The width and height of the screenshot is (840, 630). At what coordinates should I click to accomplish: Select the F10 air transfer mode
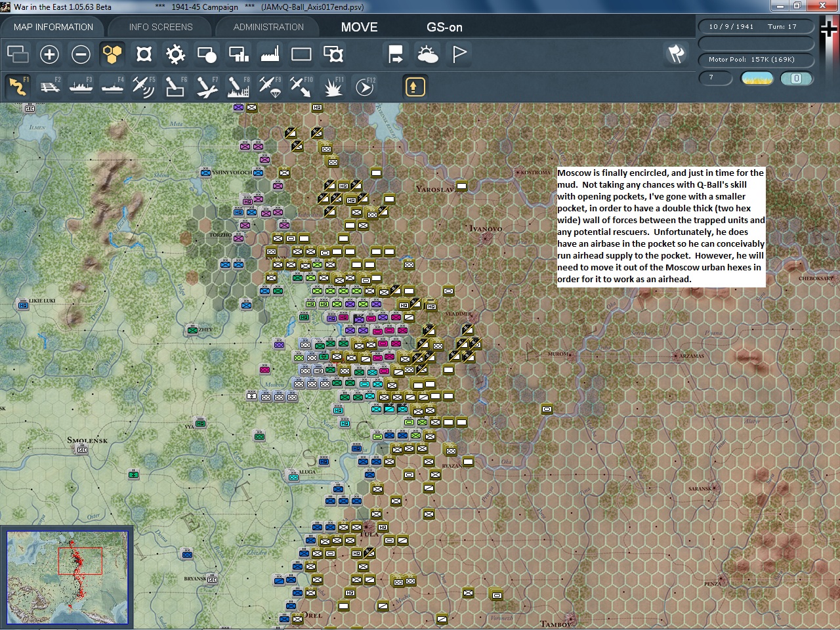tap(301, 86)
